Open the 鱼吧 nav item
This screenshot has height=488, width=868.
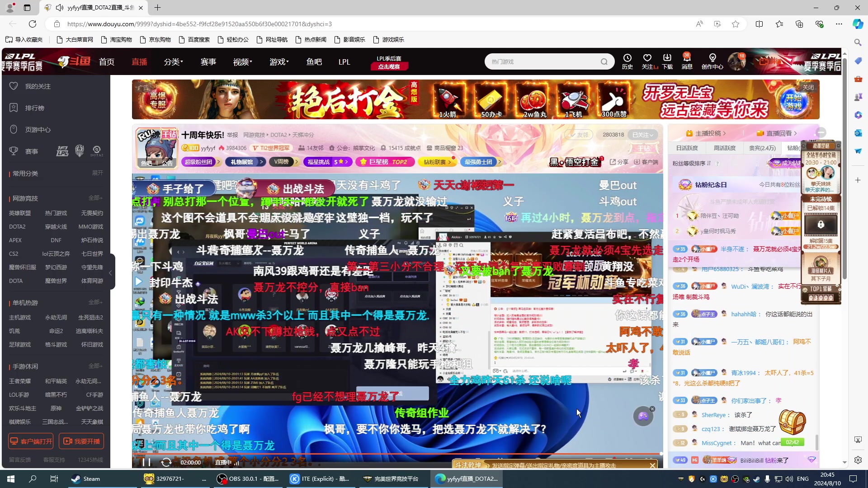click(314, 61)
